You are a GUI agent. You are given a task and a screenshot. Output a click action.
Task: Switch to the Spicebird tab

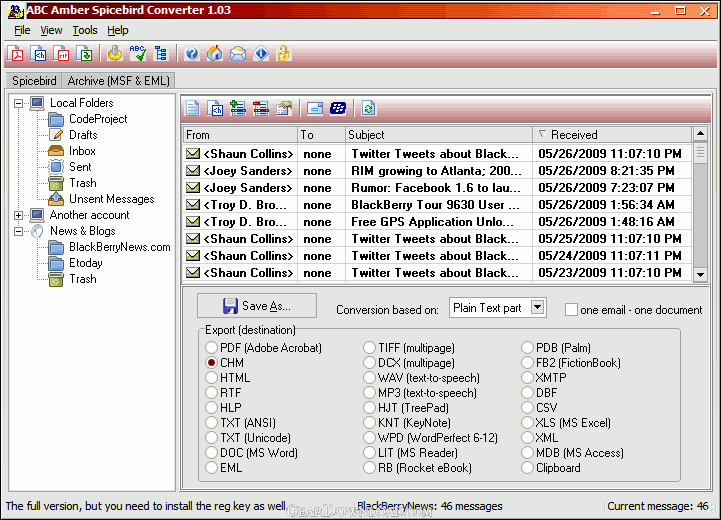click(x=34, y=81)
